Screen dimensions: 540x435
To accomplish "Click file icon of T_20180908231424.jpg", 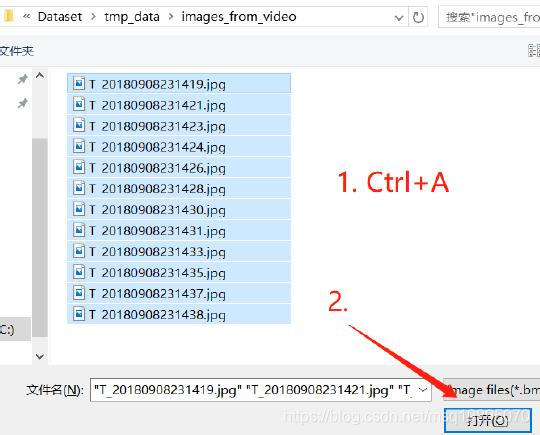I will click(x=79, y=146).
